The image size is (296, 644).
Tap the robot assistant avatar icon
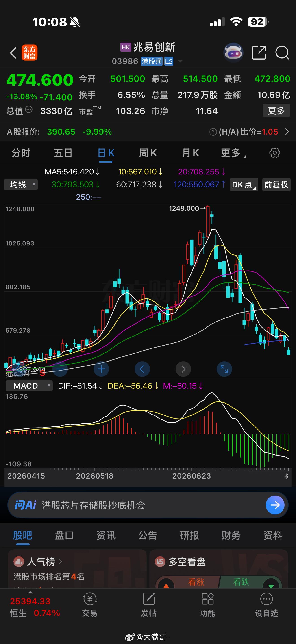point(233,53)
